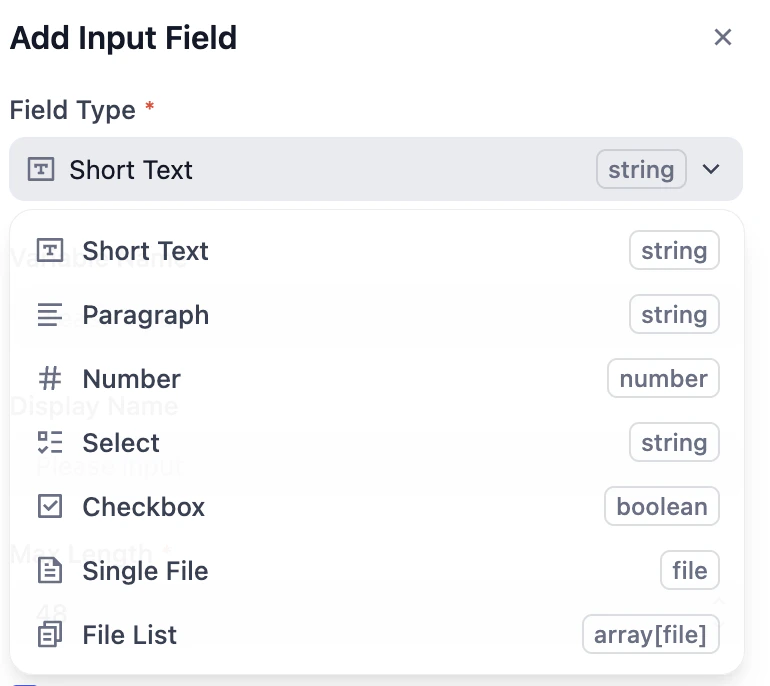Image resolution: width=770 pixels, height=686 pixels.
Task: Click the array[file] type badge
Action: (x=650, y=635)
